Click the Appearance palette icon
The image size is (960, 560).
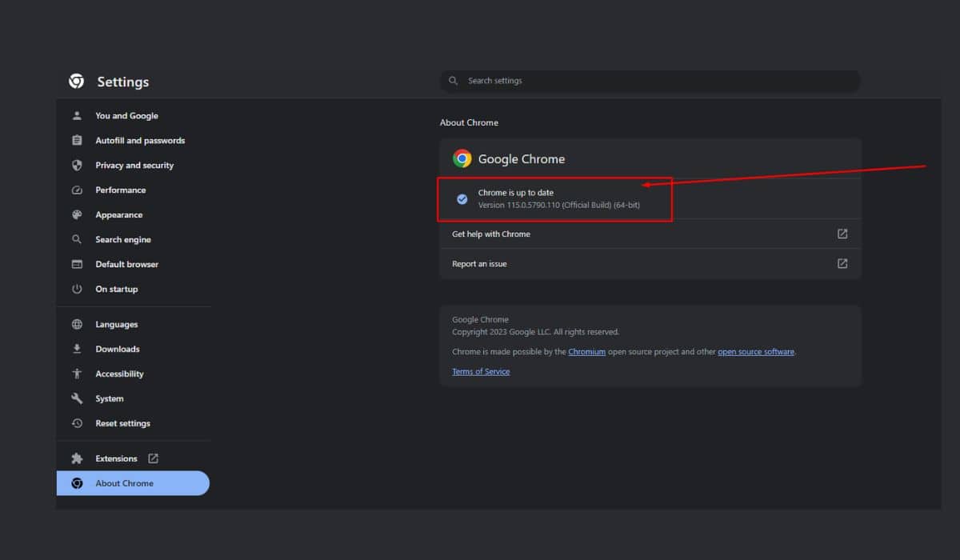pyautogui.click(x=77, y=215)
